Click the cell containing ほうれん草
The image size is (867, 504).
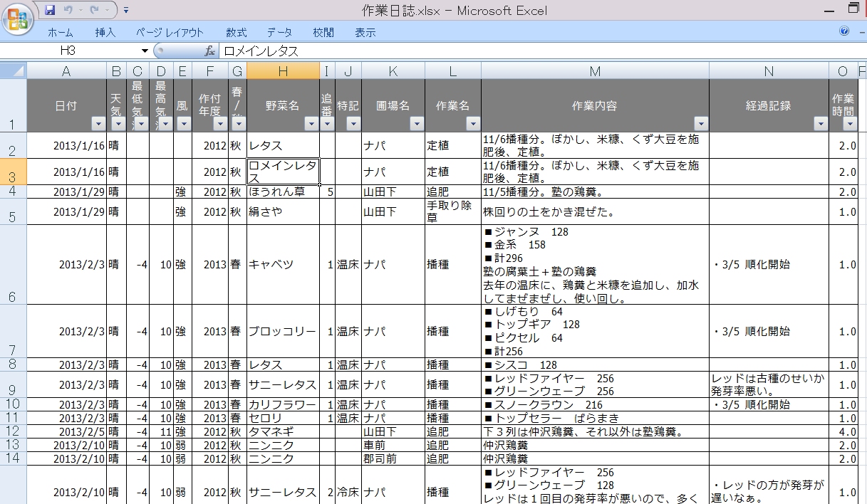coord(284,192)
